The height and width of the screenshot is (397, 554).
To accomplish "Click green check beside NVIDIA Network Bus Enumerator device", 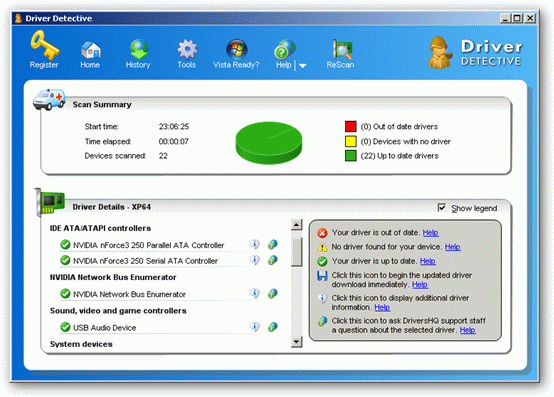I will click(65, 293).
